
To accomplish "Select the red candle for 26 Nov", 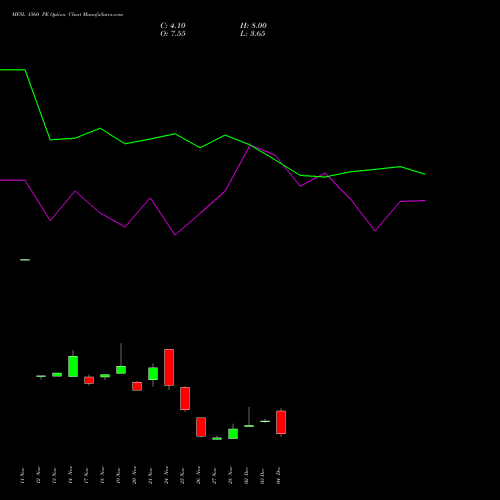I will click(x=201, y=427).
